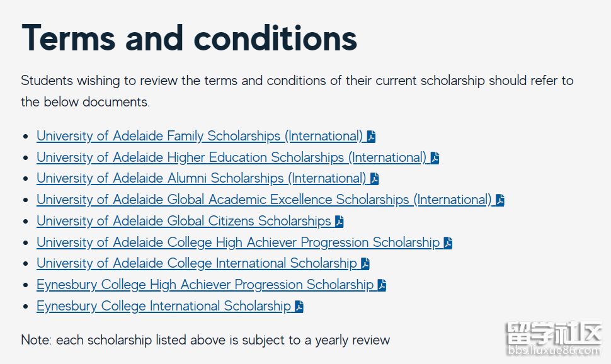Click PDF icon beside Higher Education Scholarships
Screen dimensions: 611x364
435,158
